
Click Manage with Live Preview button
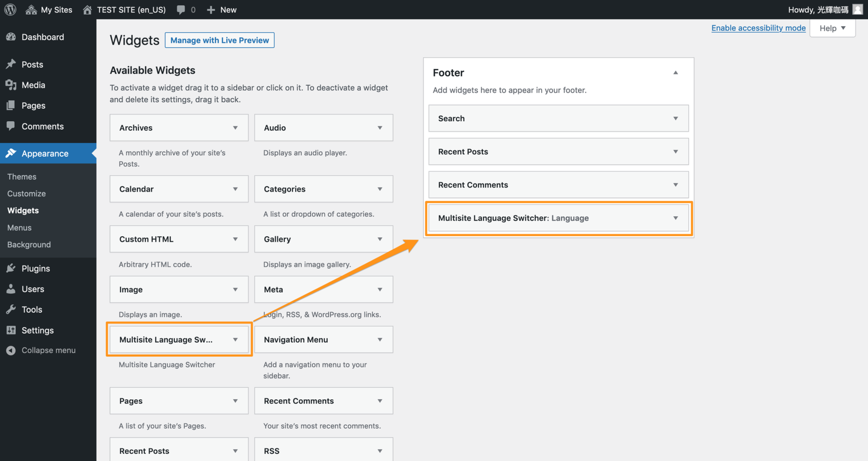tap(219, 40)
